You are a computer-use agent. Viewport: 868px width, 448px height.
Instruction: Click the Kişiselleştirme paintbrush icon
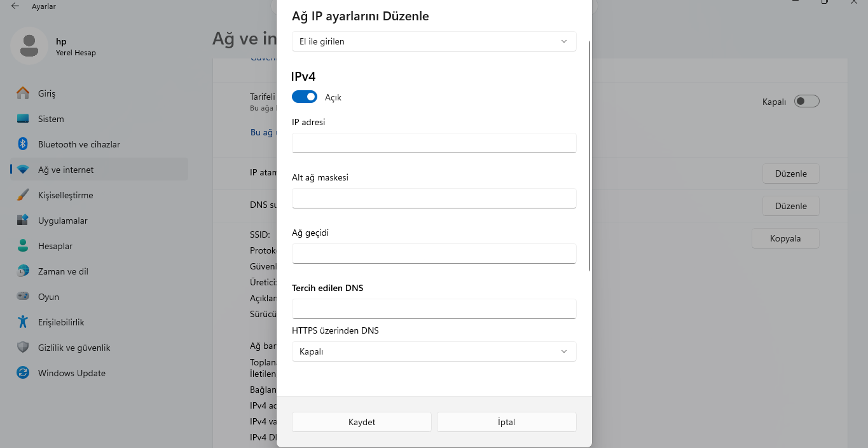coord(23,195)
